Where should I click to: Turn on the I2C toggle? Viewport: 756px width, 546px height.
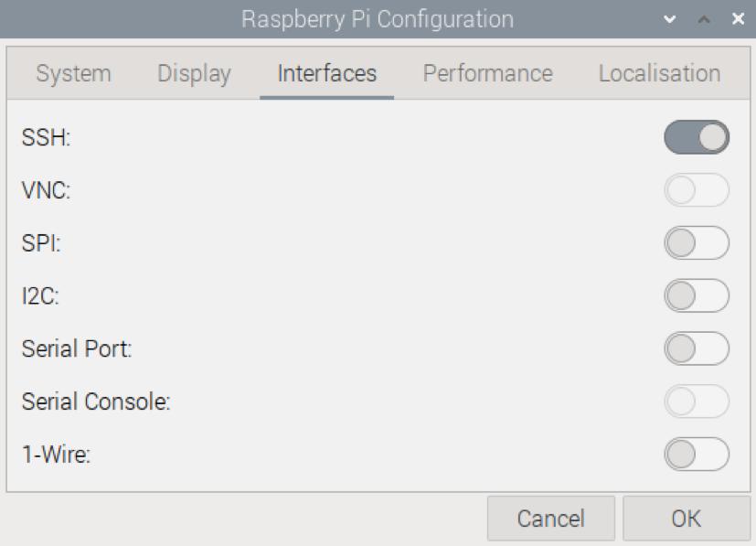tap(697, 296)
